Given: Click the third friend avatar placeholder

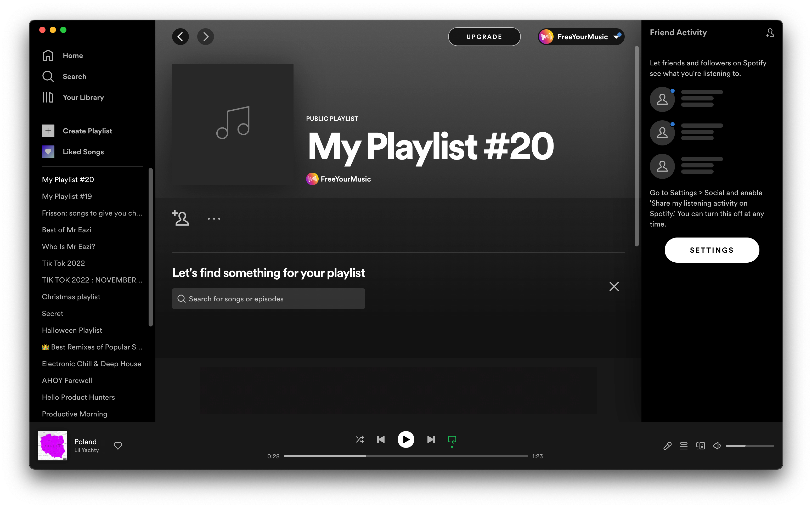Looking at the screenshot, I should coord(662,166).
